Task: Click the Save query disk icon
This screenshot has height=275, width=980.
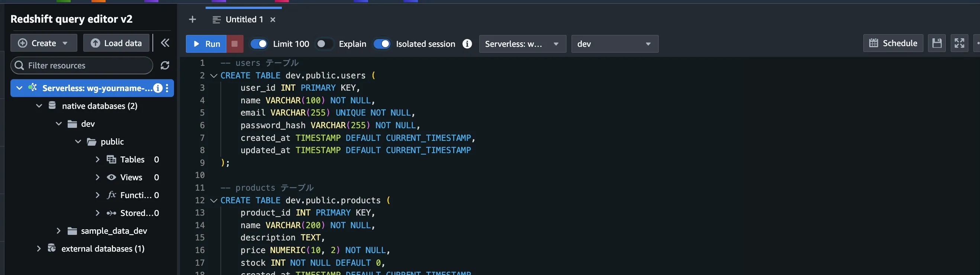Action: coord(936,43)
